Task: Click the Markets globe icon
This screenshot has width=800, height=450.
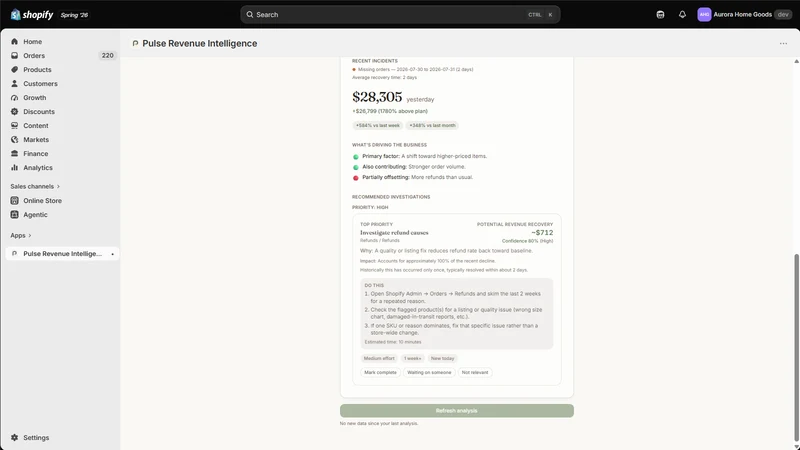Action: click(14, 139)
